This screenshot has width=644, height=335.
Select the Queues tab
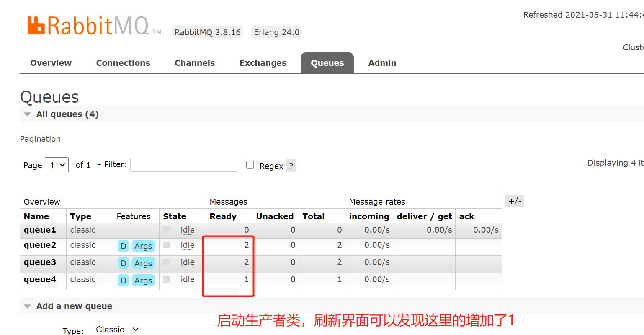(327, 63)
